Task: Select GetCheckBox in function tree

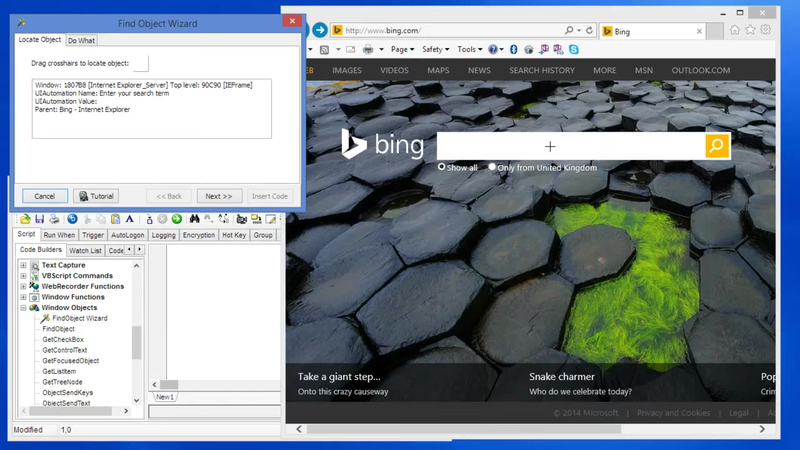Action: pos(63,339)
